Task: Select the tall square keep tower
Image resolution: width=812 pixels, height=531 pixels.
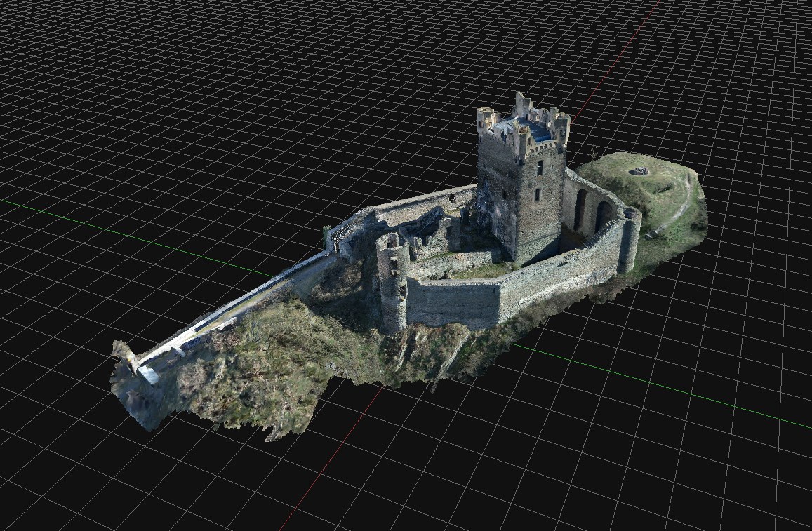Action: coord(523,179)
